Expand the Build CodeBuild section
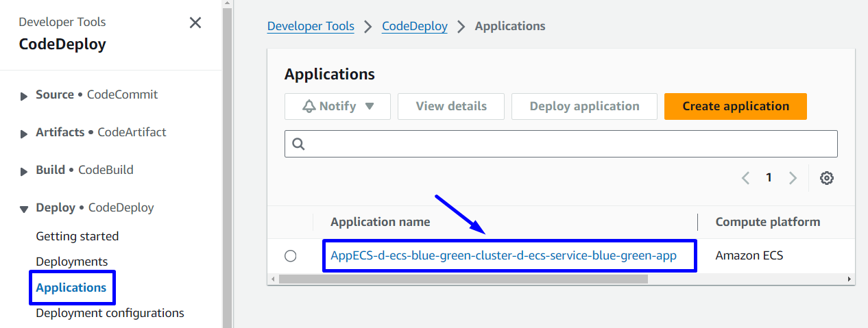868x328 pixels. point(24,171)
